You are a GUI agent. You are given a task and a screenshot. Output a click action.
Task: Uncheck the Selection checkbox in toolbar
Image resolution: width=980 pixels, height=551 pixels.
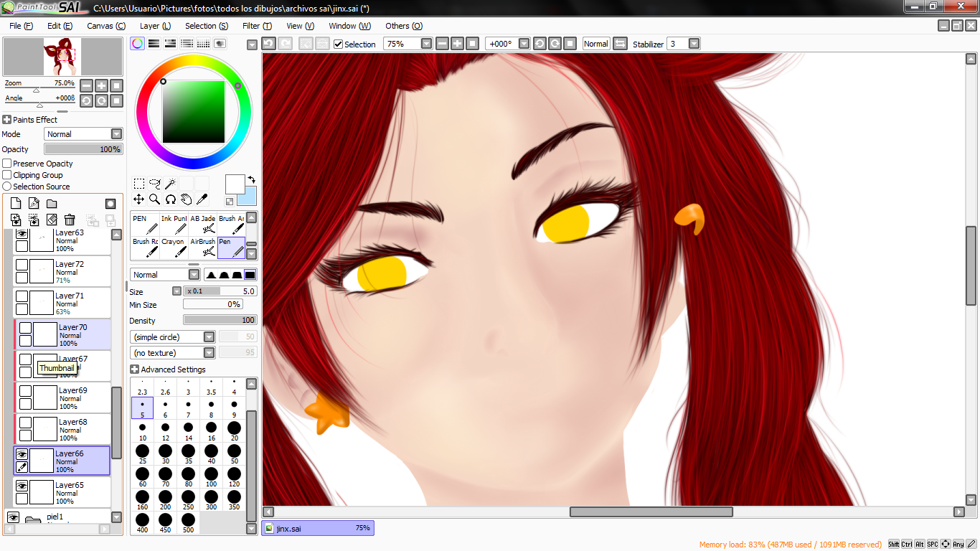tap(339, 44)
